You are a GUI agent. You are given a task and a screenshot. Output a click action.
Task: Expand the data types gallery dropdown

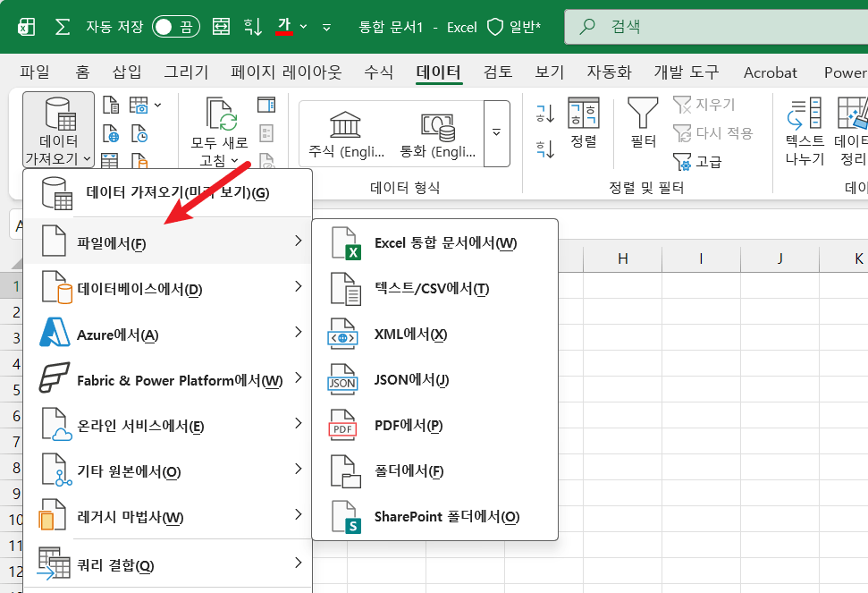point(496,133)
